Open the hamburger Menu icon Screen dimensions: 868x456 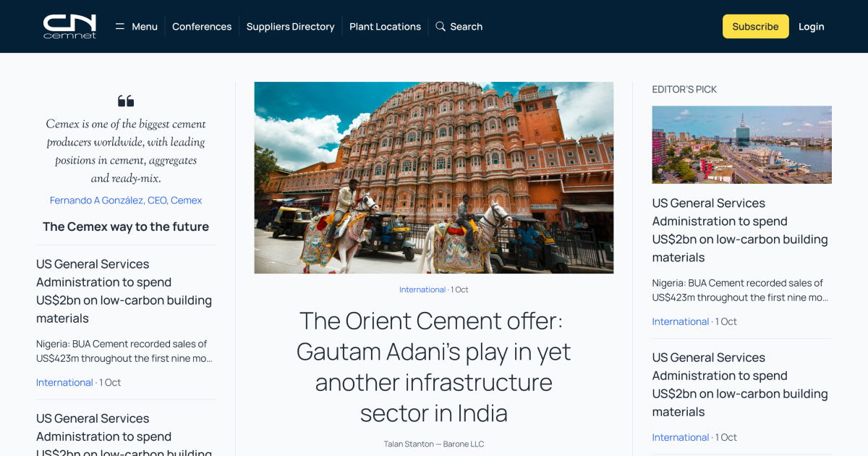120,27
